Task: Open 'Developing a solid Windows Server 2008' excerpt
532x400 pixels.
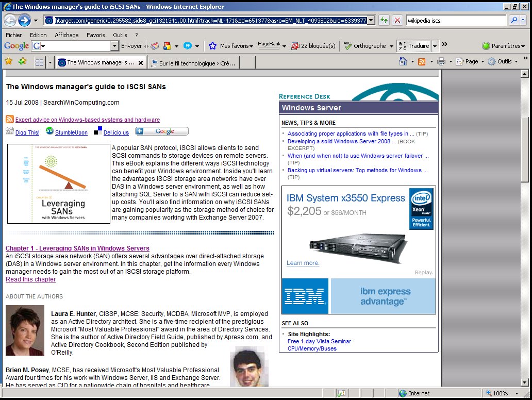Action: click(342, 141)
